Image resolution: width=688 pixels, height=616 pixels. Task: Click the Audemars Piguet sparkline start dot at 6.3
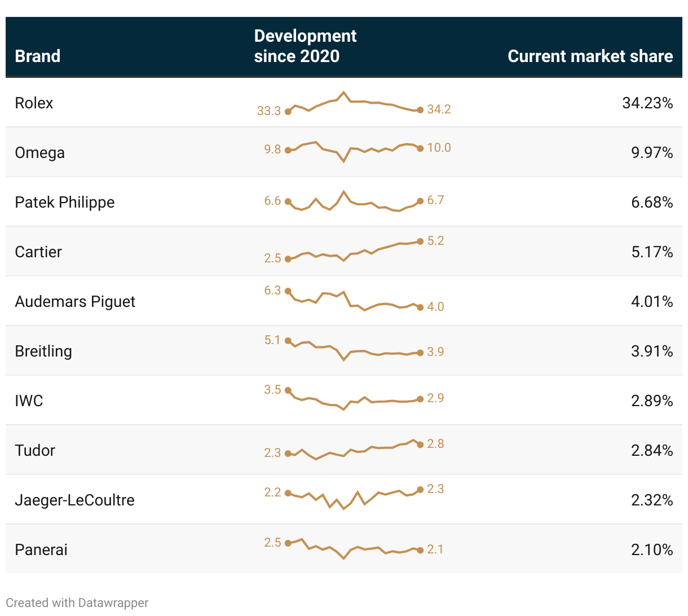[288, 291]
